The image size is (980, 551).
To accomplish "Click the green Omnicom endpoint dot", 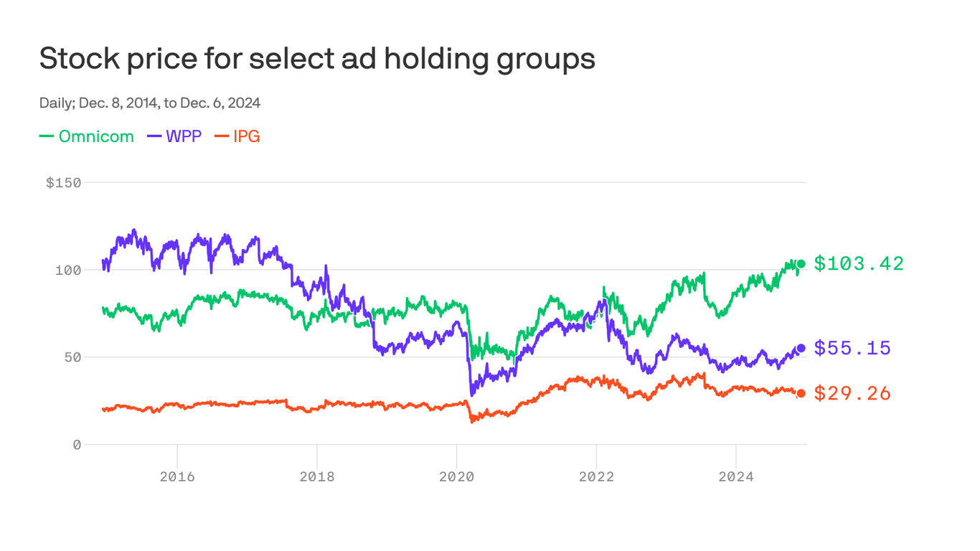I will click(801, 264).
